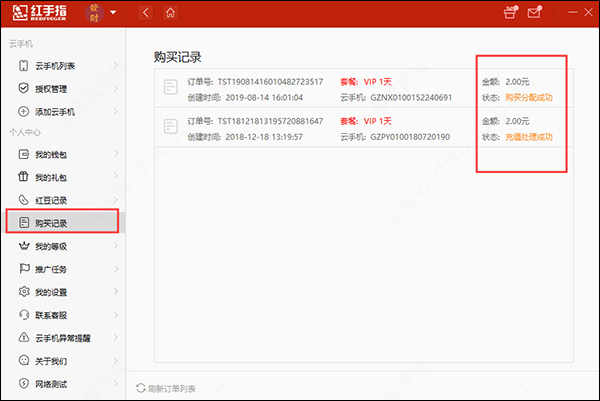Click the user avatar in the header
The width and height of the screenshot is (600, 401).
pos(94,13)
